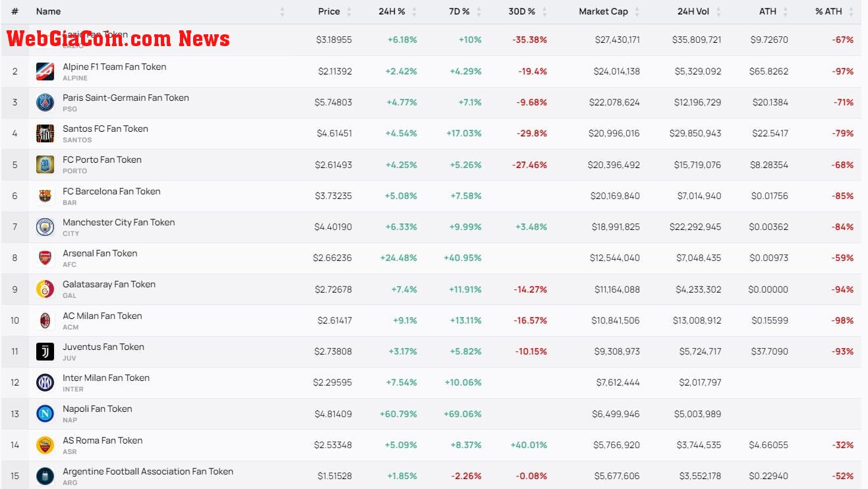The height and width of the screenshot is (489, 868).
Task: Sort table by 7D % column
Action: 458,11
